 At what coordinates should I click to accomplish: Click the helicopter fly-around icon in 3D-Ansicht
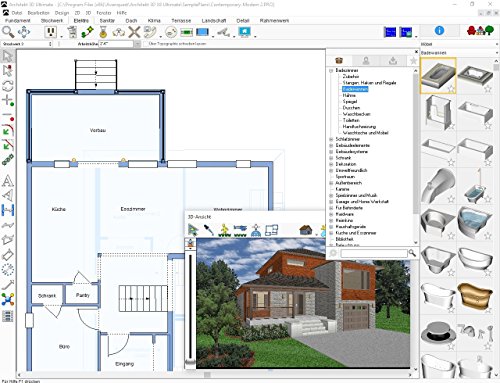click(x=240, y=230)
